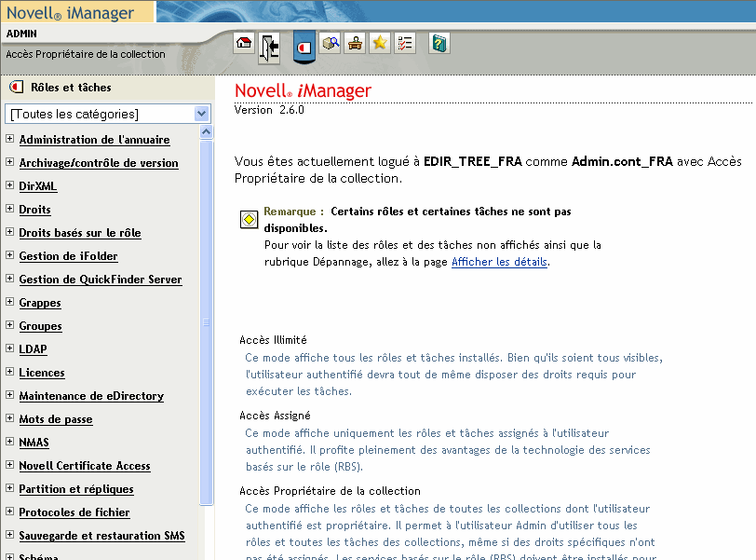Click the LDAP category link
The width and height of the screenshot is (756, 560).
pos(33,349)
